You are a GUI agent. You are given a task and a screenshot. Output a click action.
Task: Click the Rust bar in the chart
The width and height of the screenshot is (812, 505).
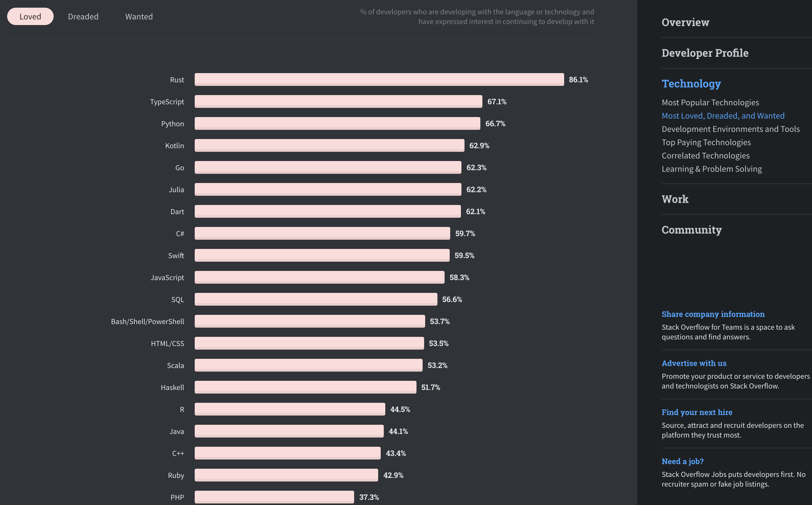[379, 79]
